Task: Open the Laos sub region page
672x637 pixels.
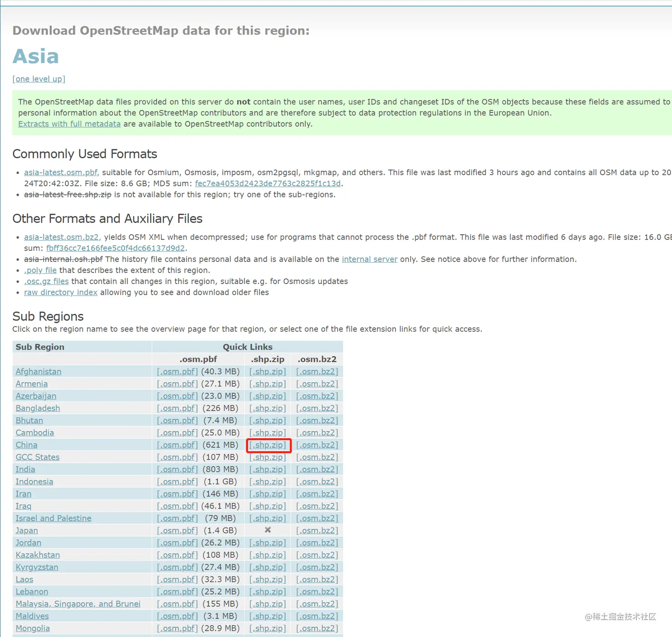Action: 24,579
